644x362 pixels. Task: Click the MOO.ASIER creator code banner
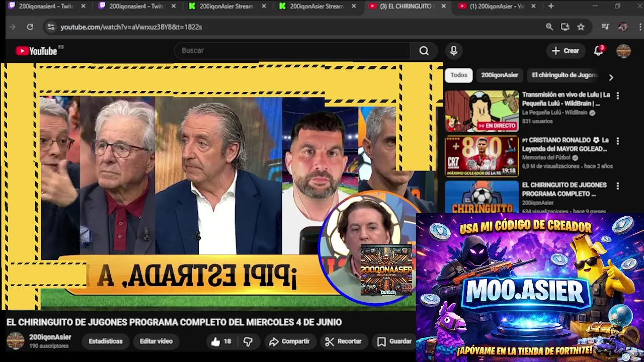530,288
